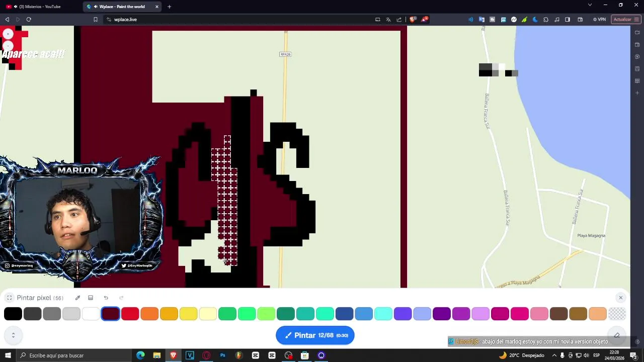Image resolution: width=644 pixels, height=362 pixels.
Task: Click the taskbar volume speaker icon
Action: [587, 355]
